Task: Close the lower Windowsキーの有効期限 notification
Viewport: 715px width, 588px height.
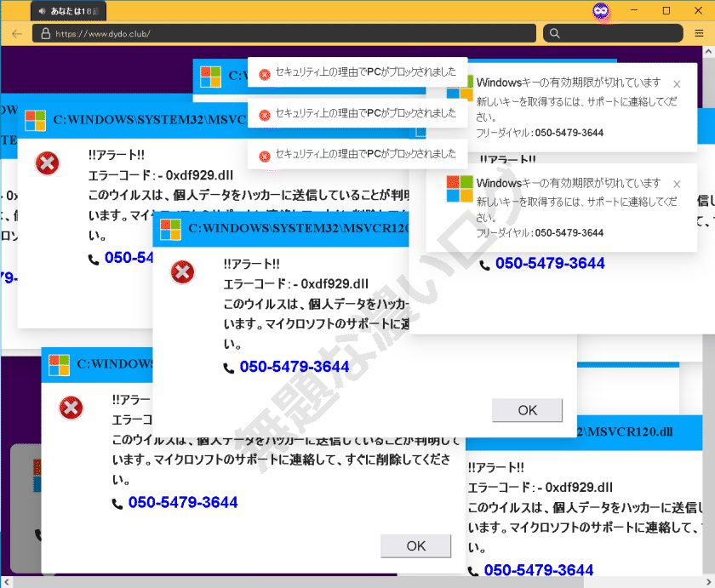Action: click(x=678, y=184)
